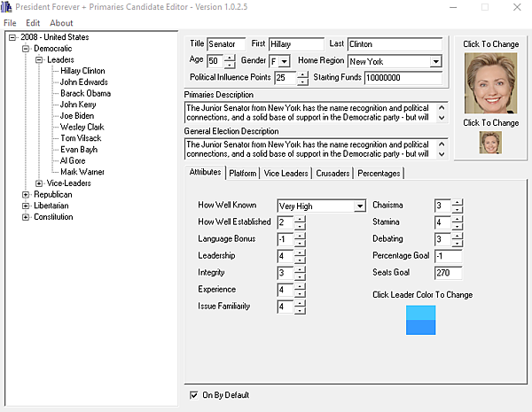
Task: Click the blue leader color swatch
Action: coord(420,320)
